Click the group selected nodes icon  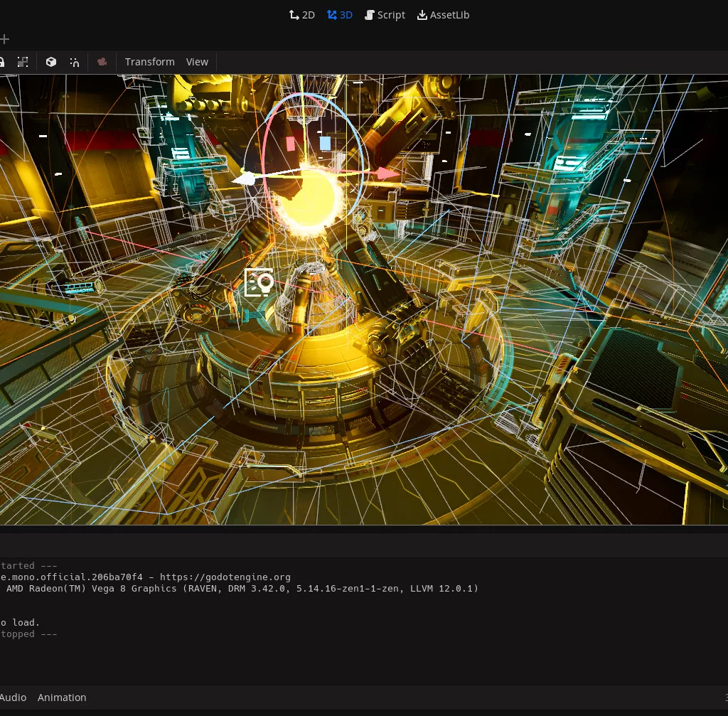22,62
